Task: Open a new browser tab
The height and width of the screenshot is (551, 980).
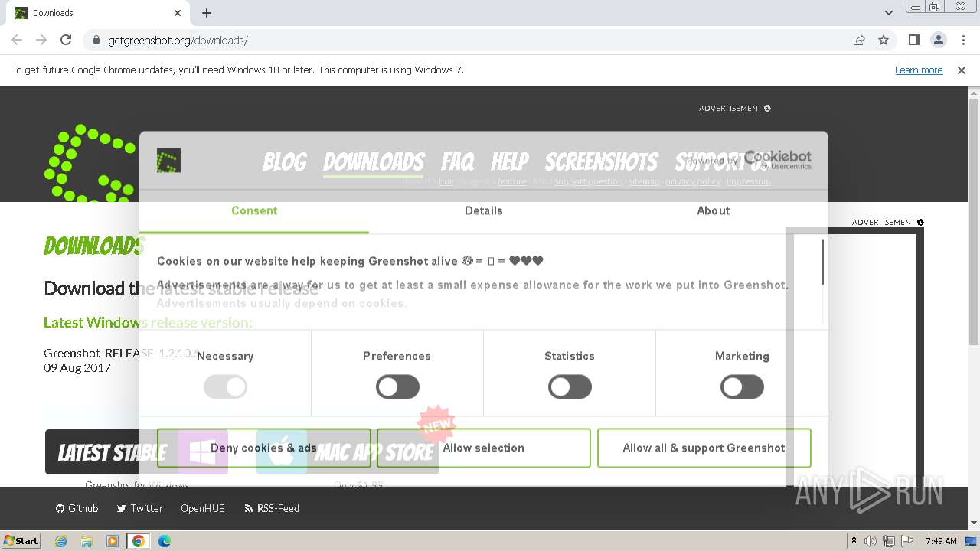Action: [207, 13]
